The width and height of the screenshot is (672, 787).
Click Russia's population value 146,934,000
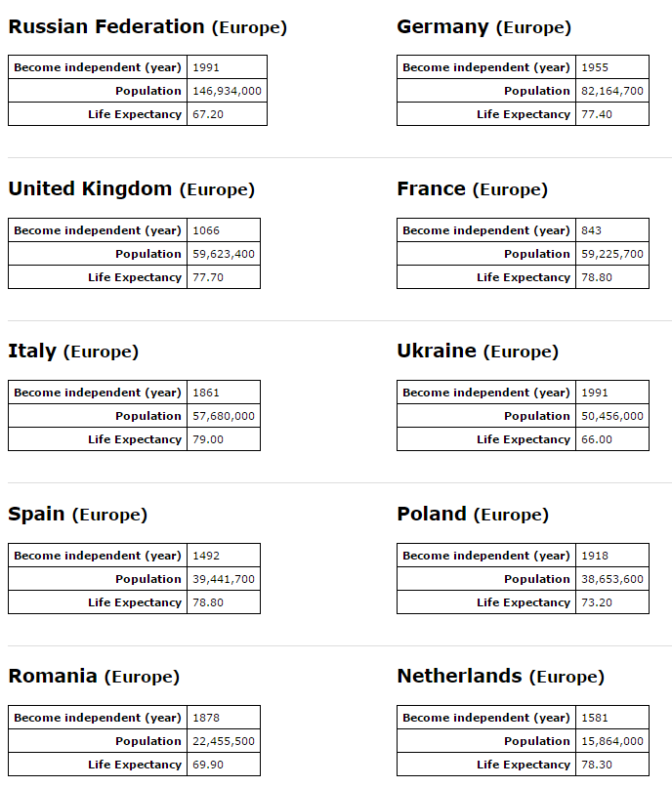tap(227, 91)
